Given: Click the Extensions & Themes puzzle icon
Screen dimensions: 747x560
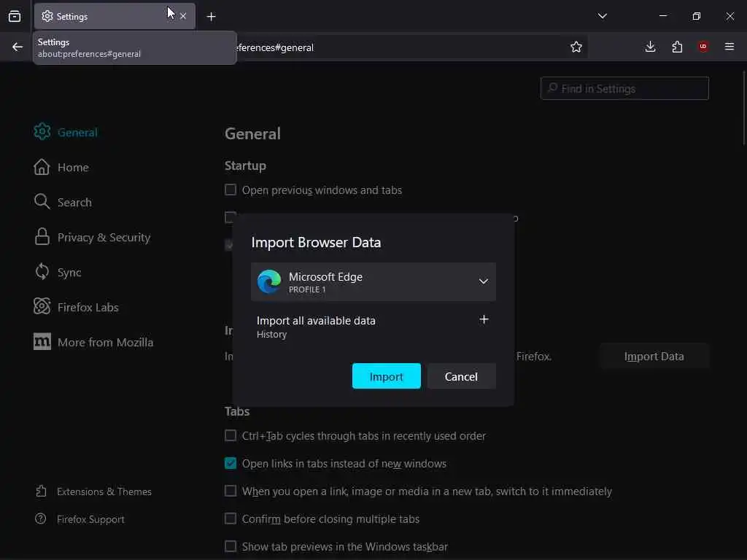Looking at the screenshot, I should point(41,491).
